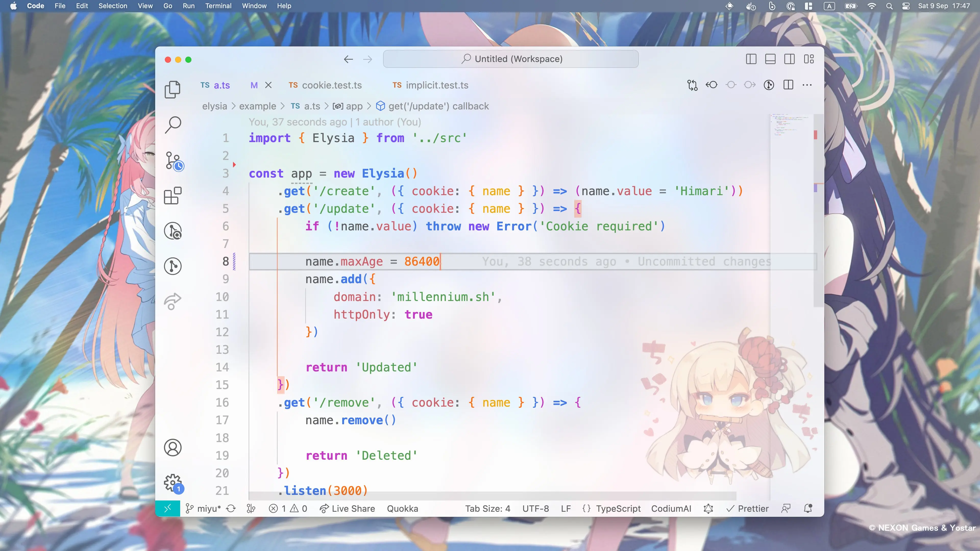The width and height of the screenshot is (980, 551).
Task: Expand the example breadcrumb folder
Action: coord(258,106)
